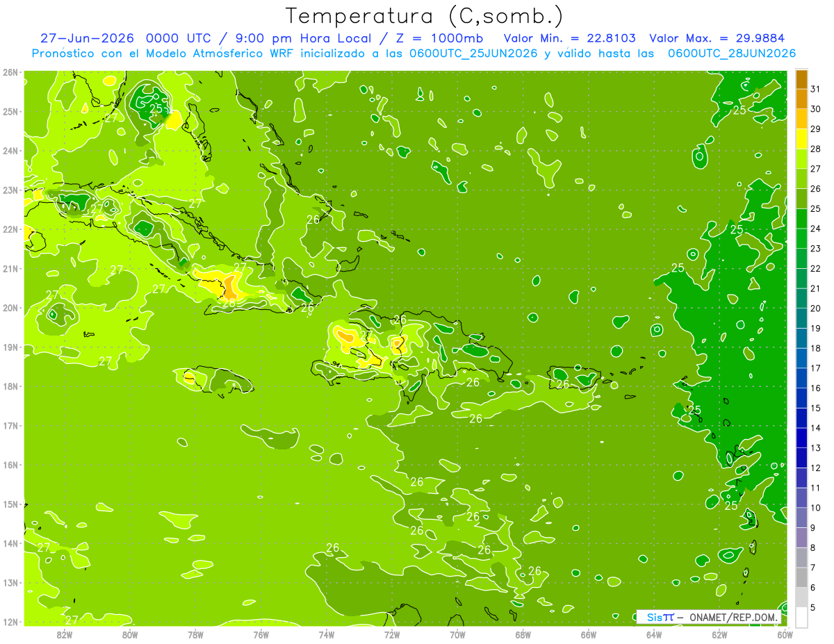Screen dimensions: 834x644
Task: Click the "18" color-scale label
Action: click(x=816, y=348)
